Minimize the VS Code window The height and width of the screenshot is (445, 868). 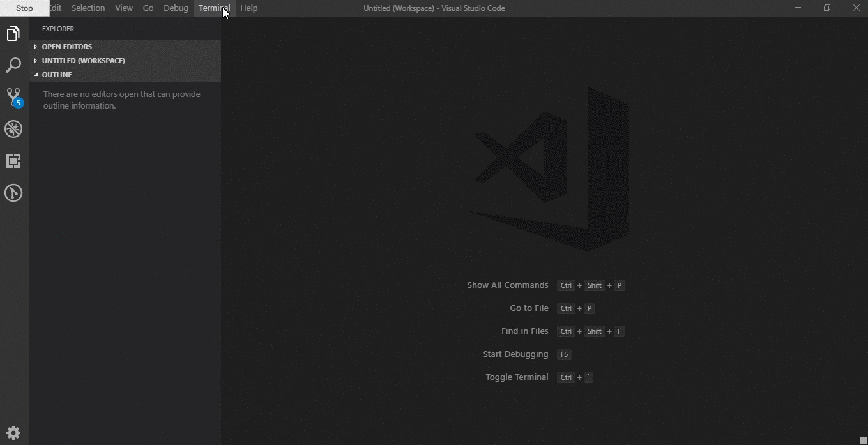point(798,8)
